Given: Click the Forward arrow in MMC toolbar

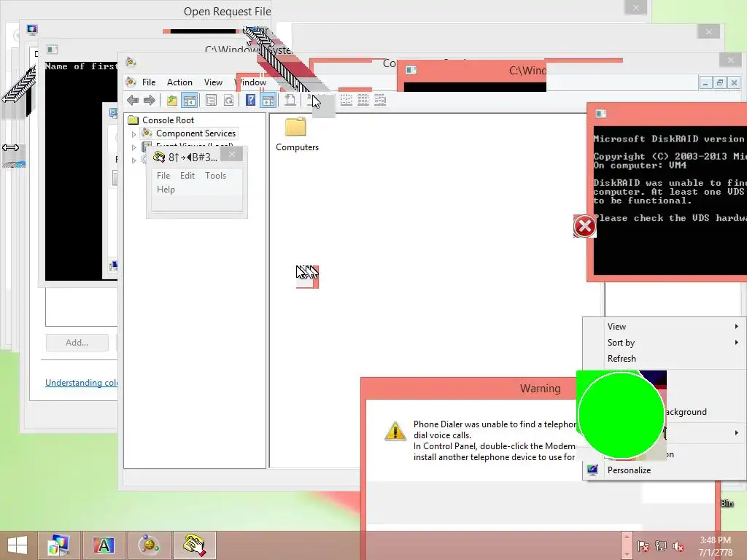Looking at the screenshot, I should (x=149, y=100).
